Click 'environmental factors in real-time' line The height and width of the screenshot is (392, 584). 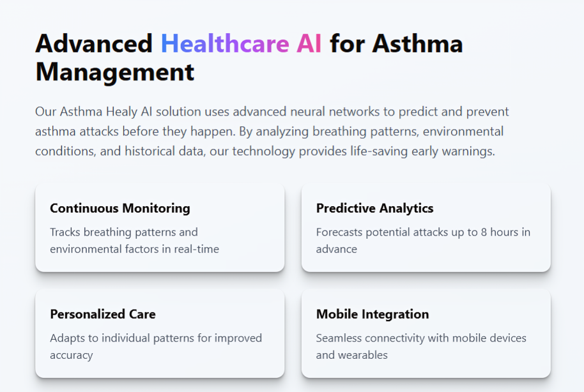coord(134,249)
